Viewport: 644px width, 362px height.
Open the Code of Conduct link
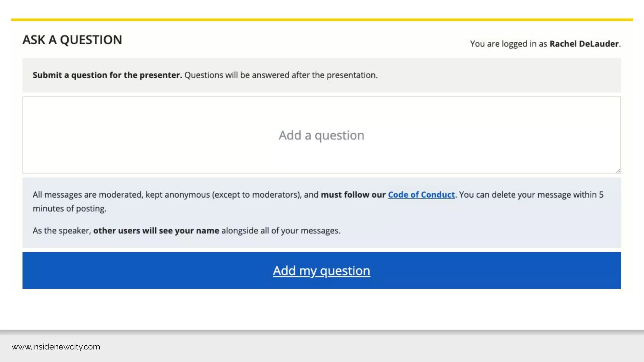pos(421,195)
